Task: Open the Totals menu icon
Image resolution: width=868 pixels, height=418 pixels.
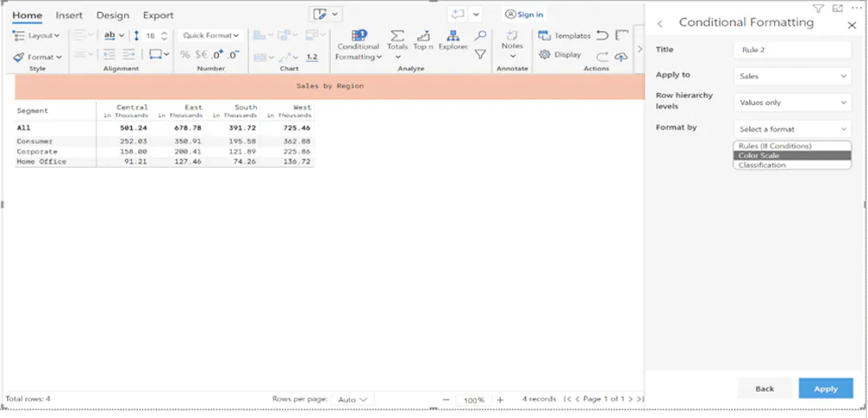Action: pos(397,36)
